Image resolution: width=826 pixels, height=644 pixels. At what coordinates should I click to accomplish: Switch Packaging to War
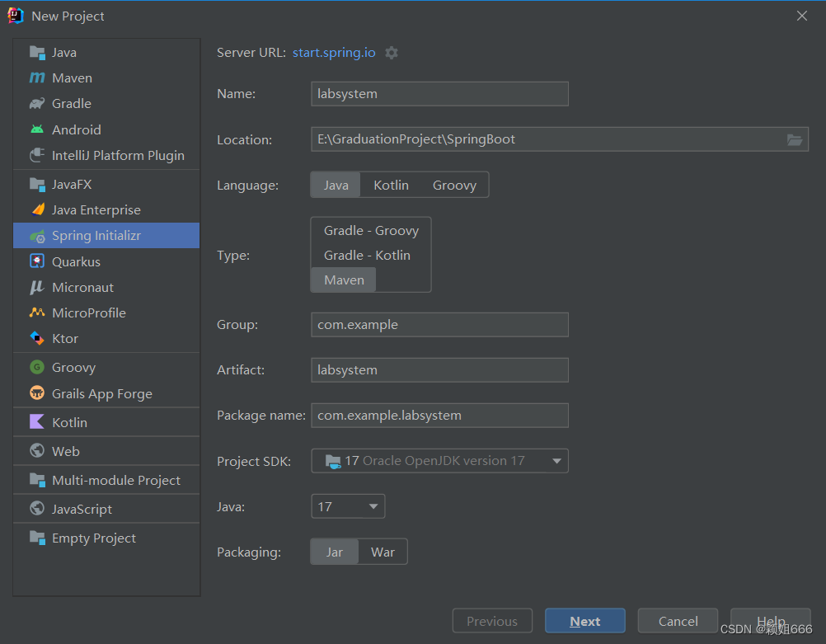pos(382,552)
